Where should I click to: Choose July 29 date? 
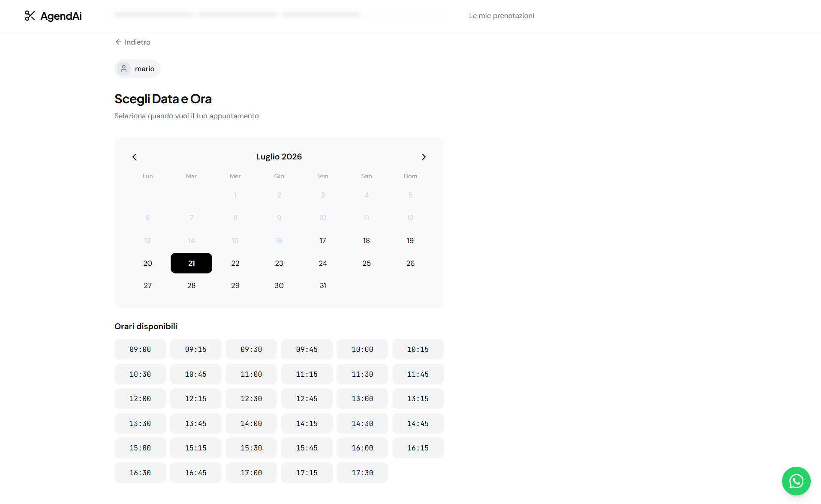pyautogui.click(x=235, y=285)
